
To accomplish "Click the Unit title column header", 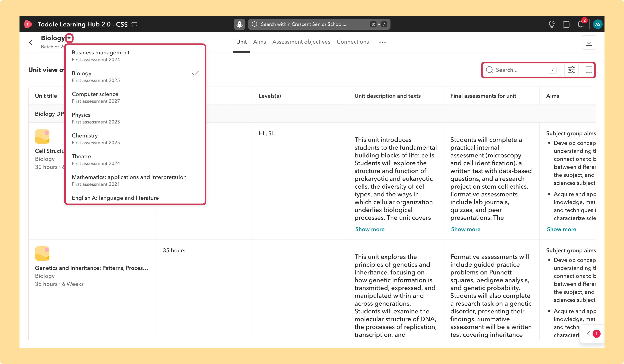I will tap(46, 96).
